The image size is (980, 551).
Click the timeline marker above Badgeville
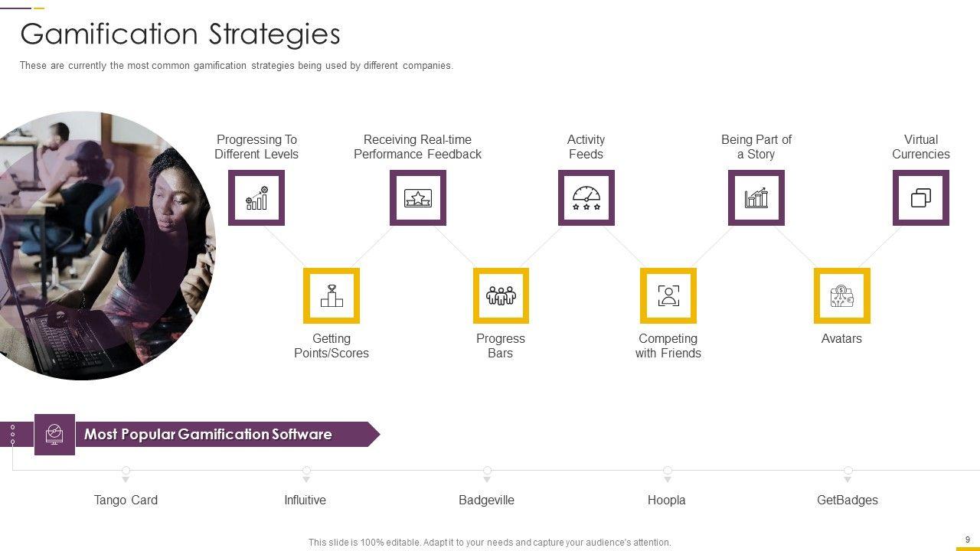(487, 471)
